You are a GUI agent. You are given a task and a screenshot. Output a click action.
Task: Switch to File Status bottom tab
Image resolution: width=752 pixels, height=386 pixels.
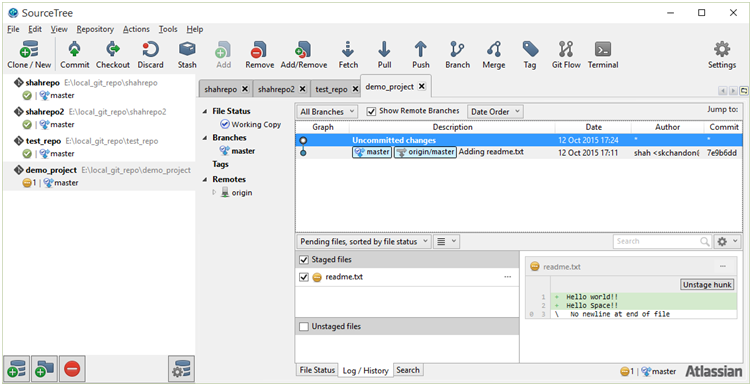[x=317, y=370]
